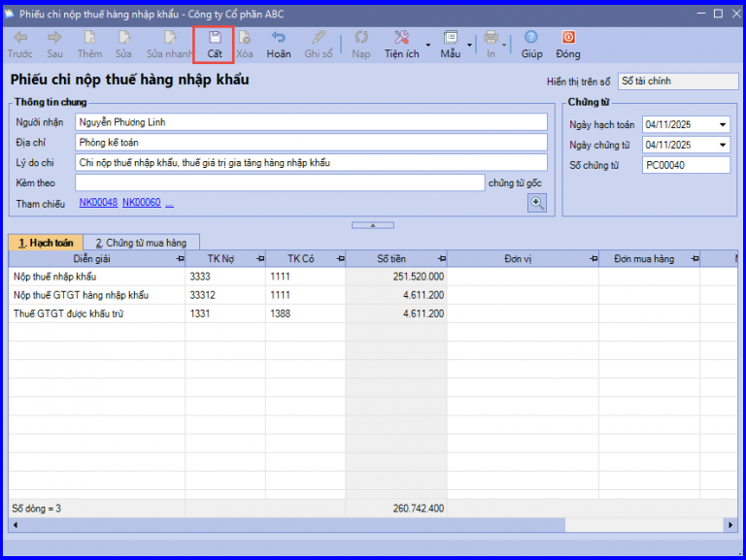Select row Thuế GTGT được khấu trừ
This screenshot has width=746, height=560.
(x=373, y=313)
